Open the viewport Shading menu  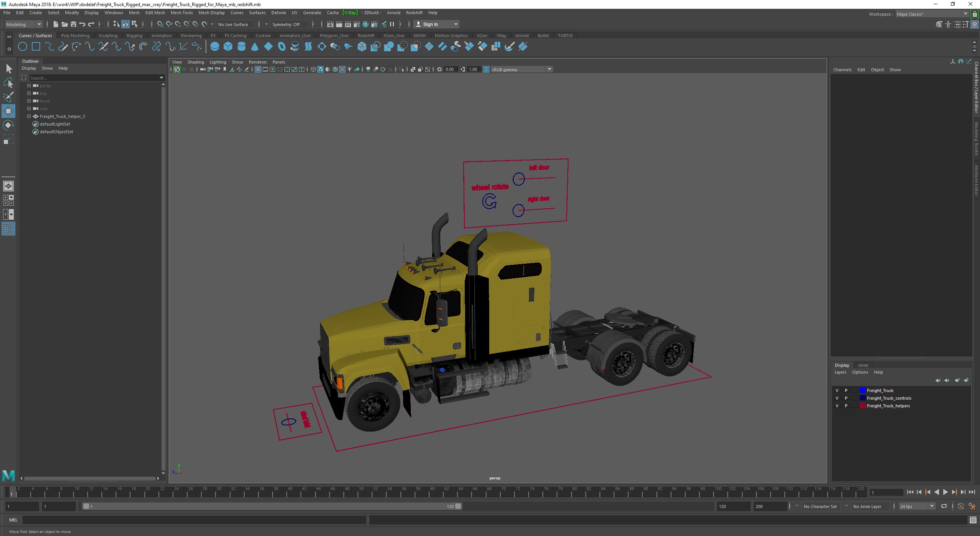point(196,62)
